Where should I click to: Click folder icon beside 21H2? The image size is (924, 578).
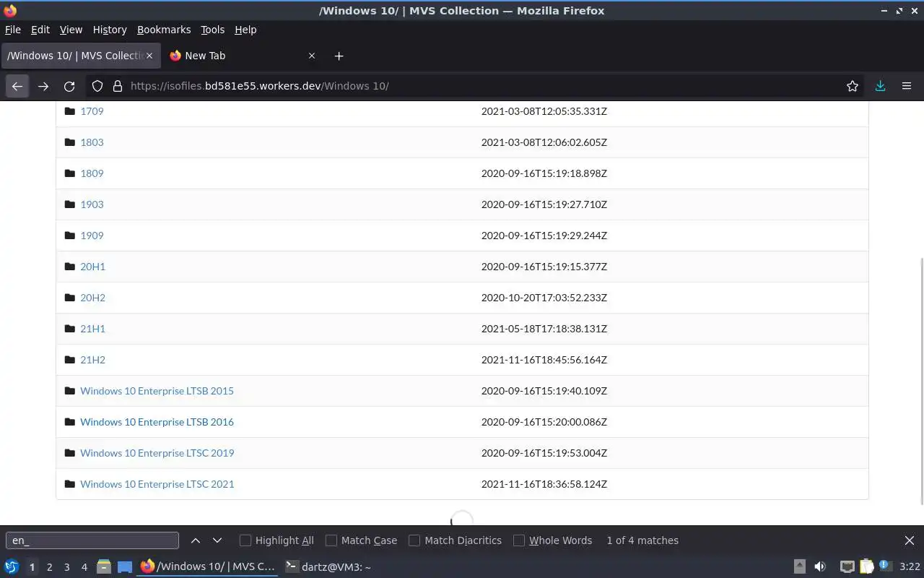(x=70, y=360)
